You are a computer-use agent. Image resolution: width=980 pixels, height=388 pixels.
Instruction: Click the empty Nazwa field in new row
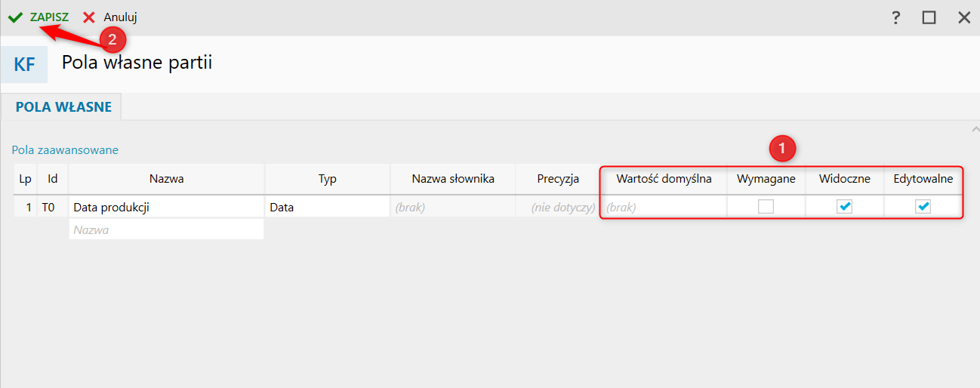(x=166, y=229)
